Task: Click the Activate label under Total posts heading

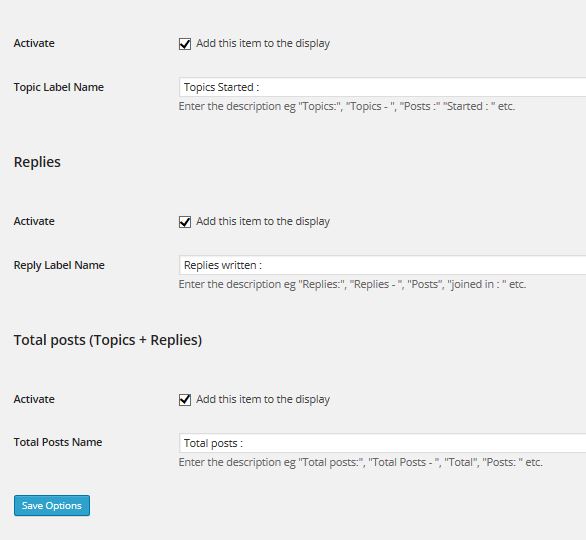Action: (x=34, y=399)
